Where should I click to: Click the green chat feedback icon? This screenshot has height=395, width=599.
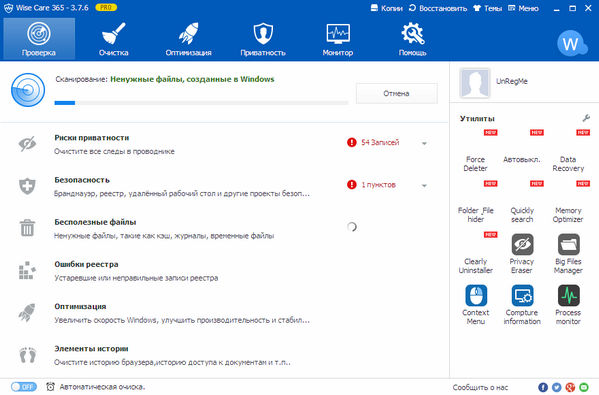584,387
